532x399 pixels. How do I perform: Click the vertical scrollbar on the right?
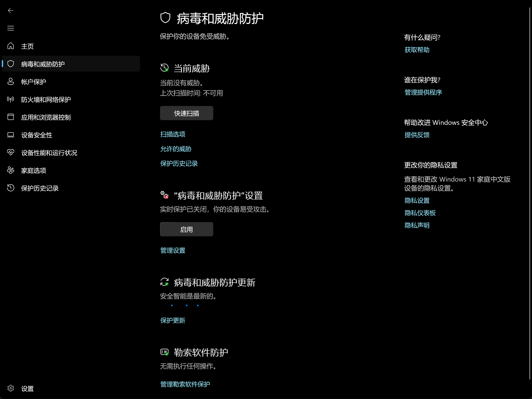tap(529, 192)
